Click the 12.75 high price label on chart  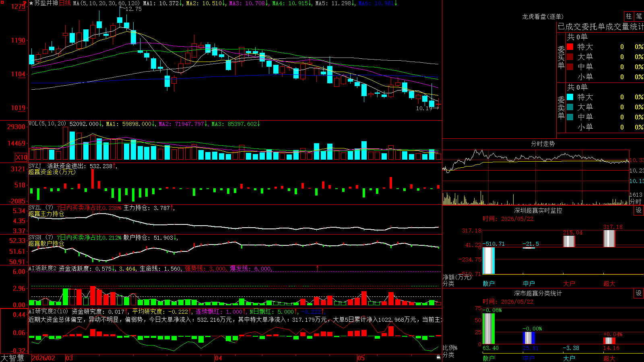tap(134, 9)
